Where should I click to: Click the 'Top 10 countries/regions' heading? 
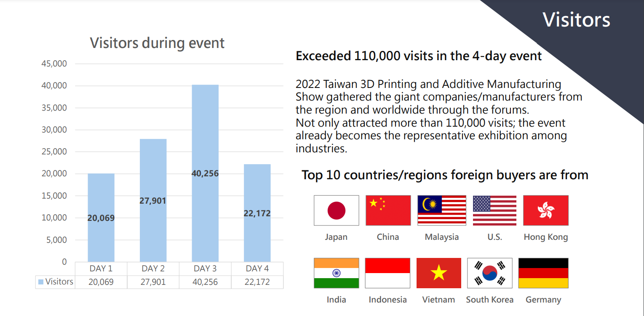(x=445, y=175)
